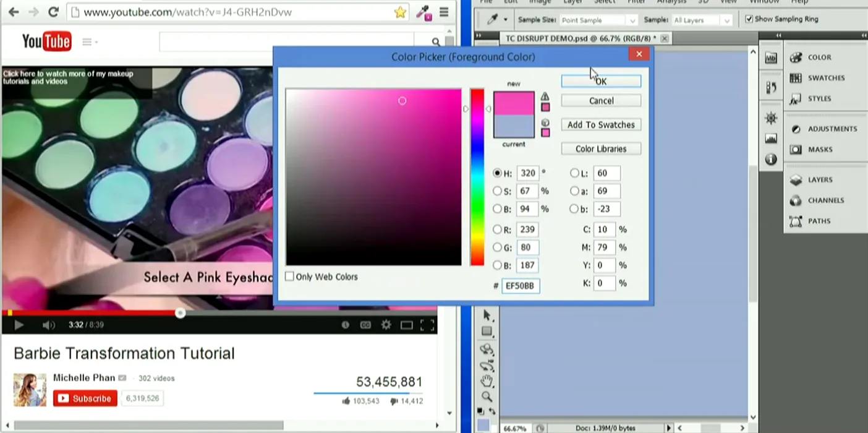Image resolution: width=868 pixels, height=433 pixels.
Task: Click the Eyedropper tool icon in options bar
Action: click(x=493, y=20)
